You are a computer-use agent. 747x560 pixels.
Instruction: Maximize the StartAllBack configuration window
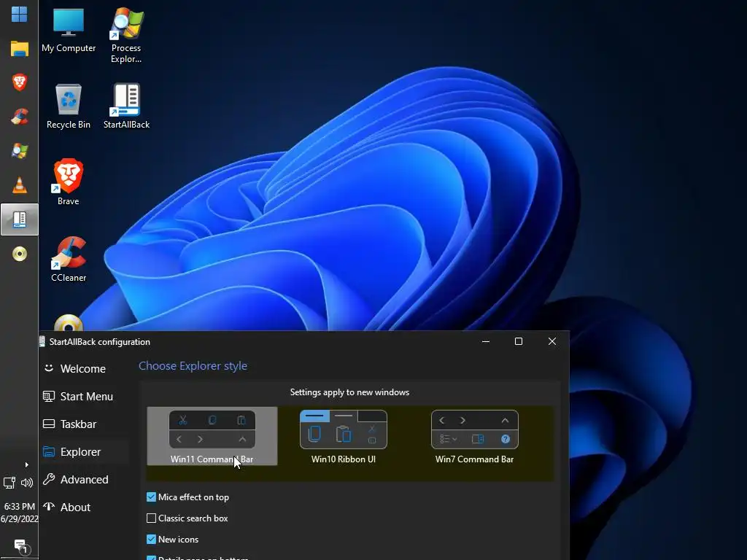coord(519,341)
